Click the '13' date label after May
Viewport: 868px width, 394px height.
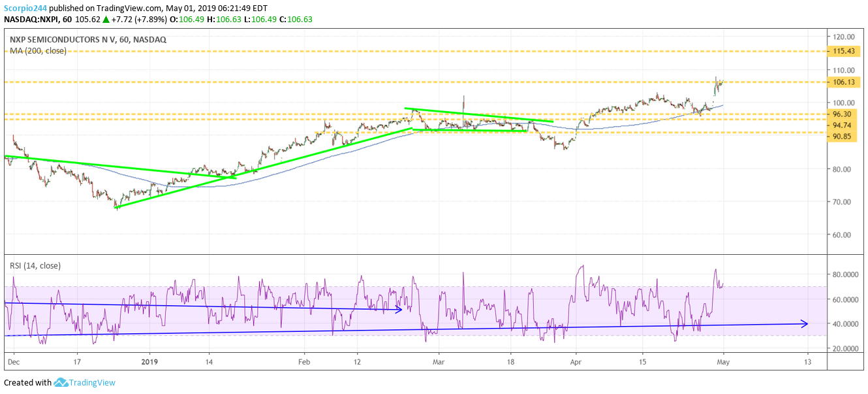[807, 361]
